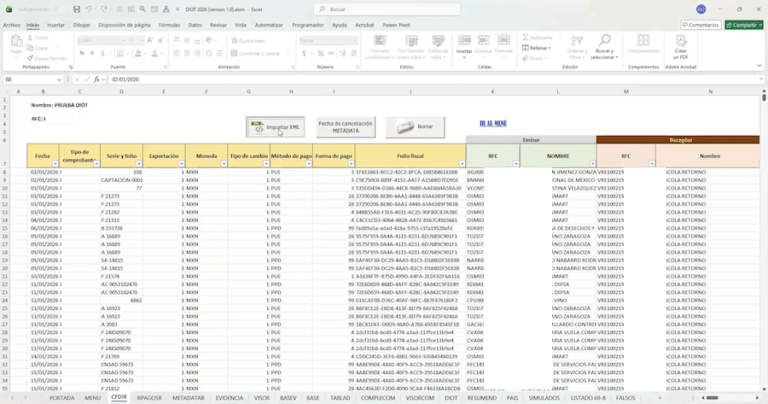Switch to the METADATAR sheet tab
768x404 pixels.
[x=188, y=398]
